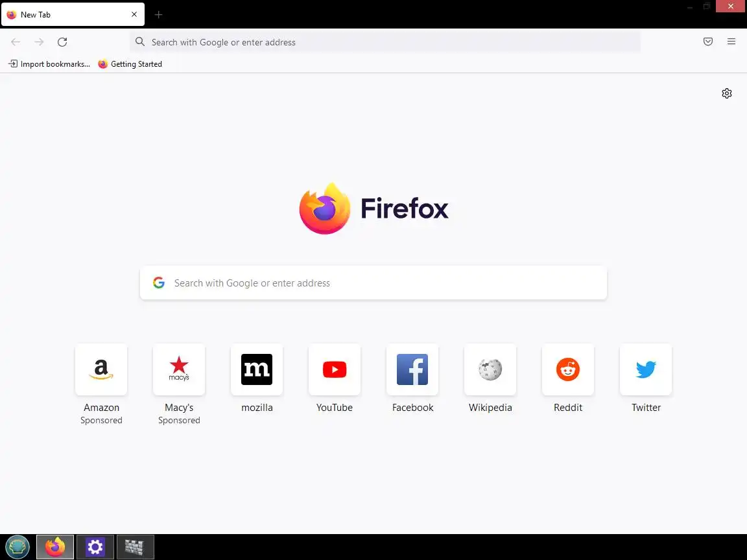Open the Firefox hamburger application menu
The height and width of the screenshot is (560, 747).
731,41
